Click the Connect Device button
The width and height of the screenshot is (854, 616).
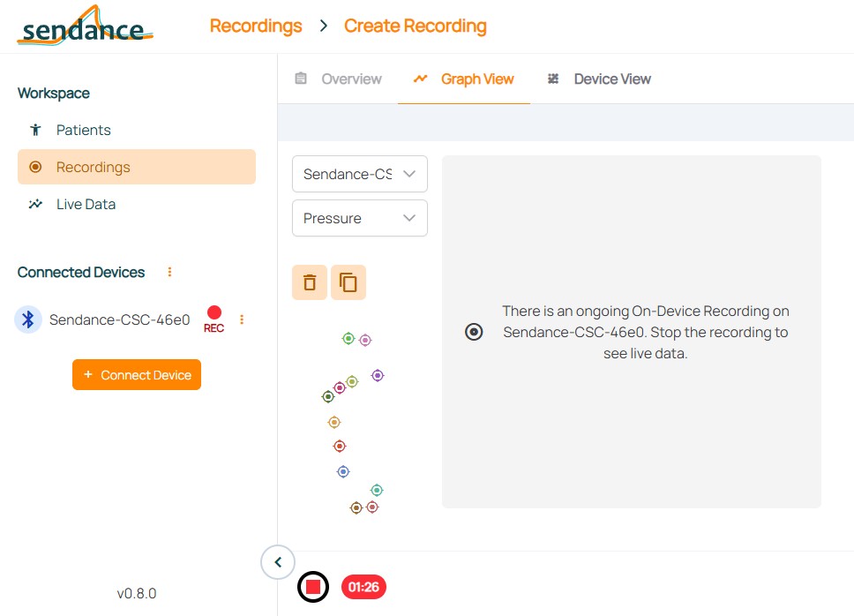coord(137,375)
